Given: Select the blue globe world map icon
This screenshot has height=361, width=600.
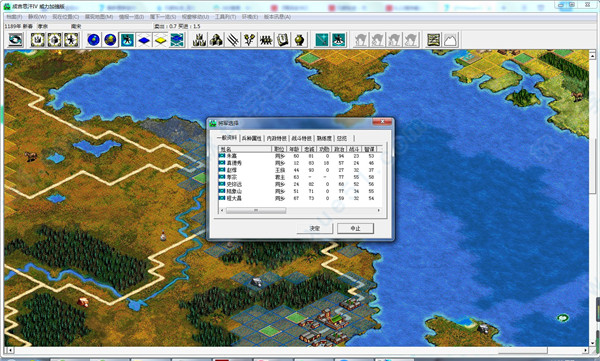Looking at the screenshot, I should [93, 40].
